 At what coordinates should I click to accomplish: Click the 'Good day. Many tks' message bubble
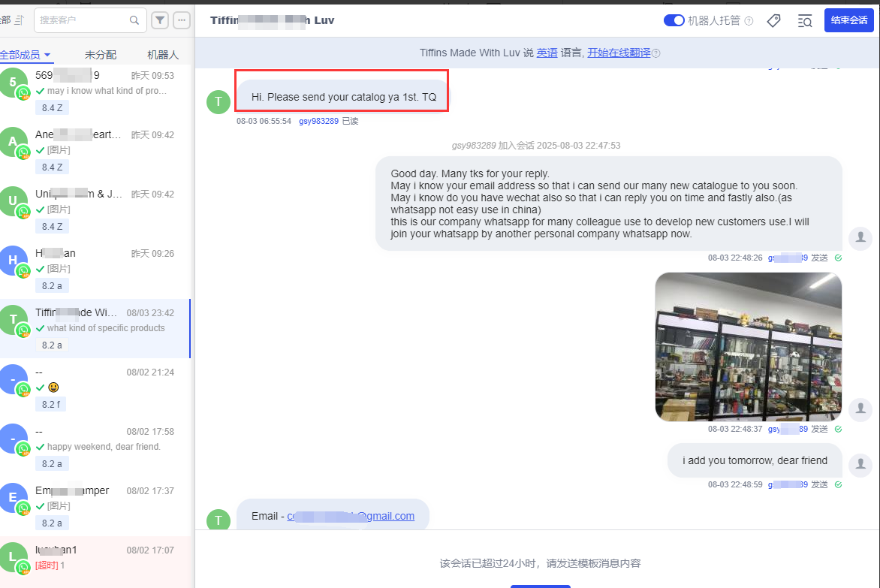[x=608, y=204]
